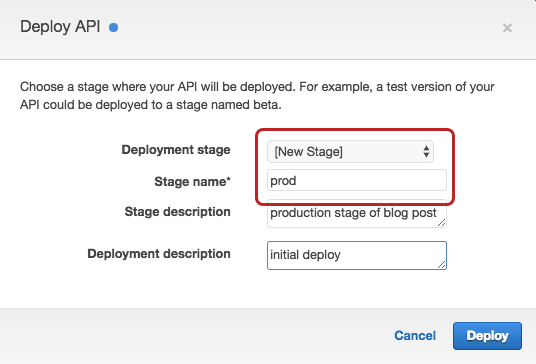Image resolution: width=536 pixels, height=364 pixels.
Task: Click the Stage name label
Action: tap(192, 181)
